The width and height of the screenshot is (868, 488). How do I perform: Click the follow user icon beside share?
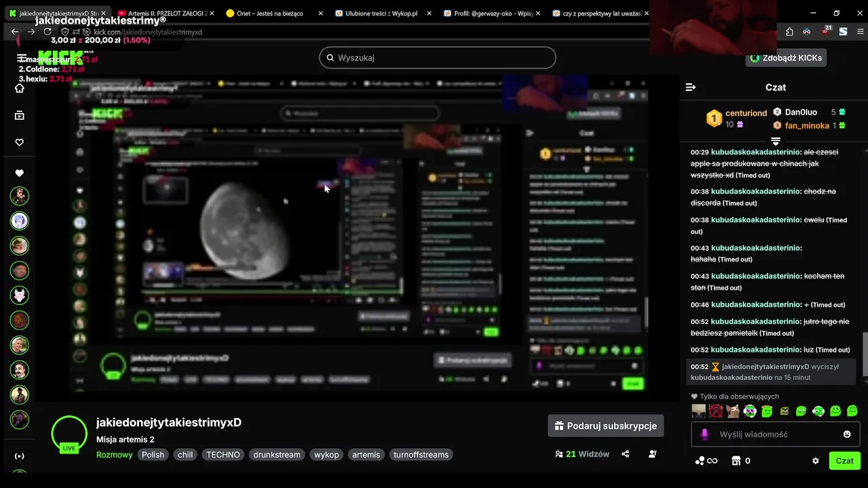(652, 454)
